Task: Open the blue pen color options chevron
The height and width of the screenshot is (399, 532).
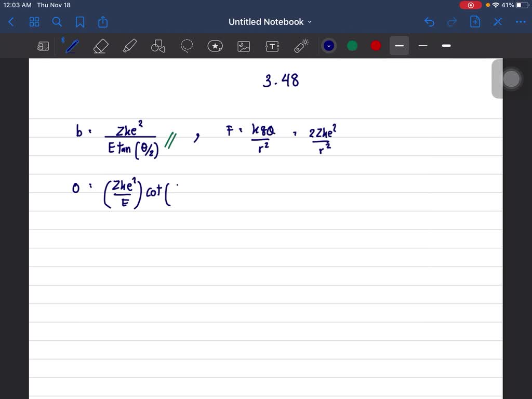Action: pyautogui.click(x=328, y=46)
